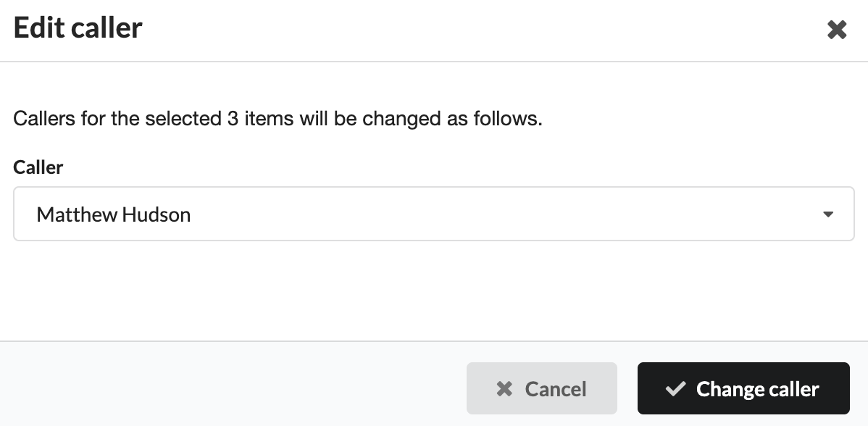Click the checkmark icon on Change caller

675,388
